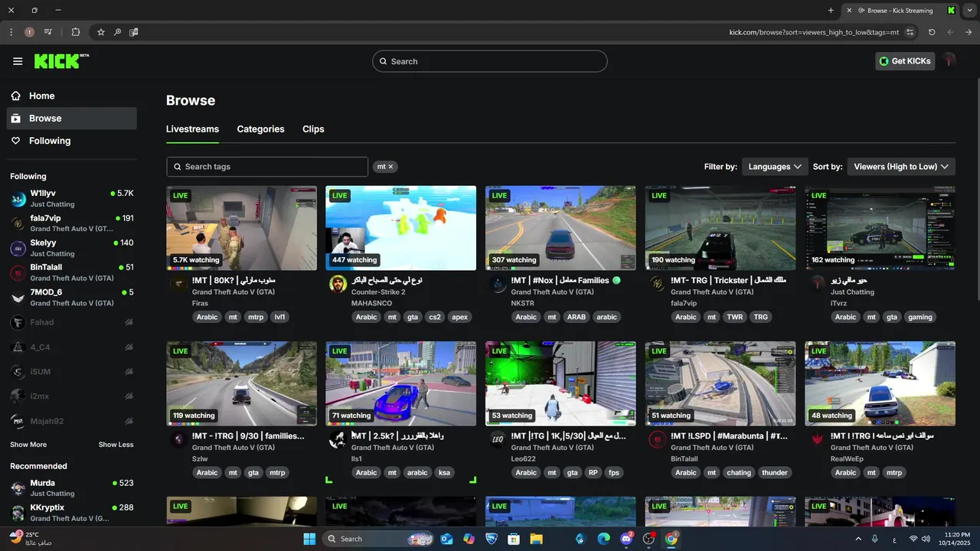Open recommended channel Murda

click(x=72, y=488)
